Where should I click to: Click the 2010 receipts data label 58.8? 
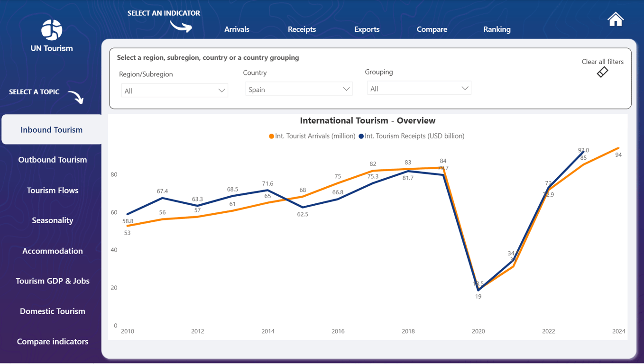click(x=128, y=221)
